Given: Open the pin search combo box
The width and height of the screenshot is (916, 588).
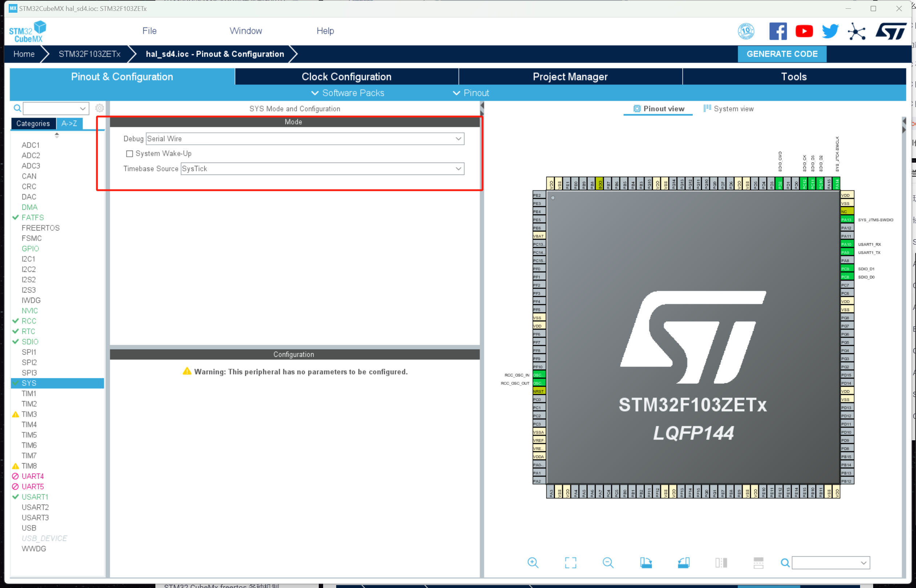Looking at the screenshot, I should [830, 563].
